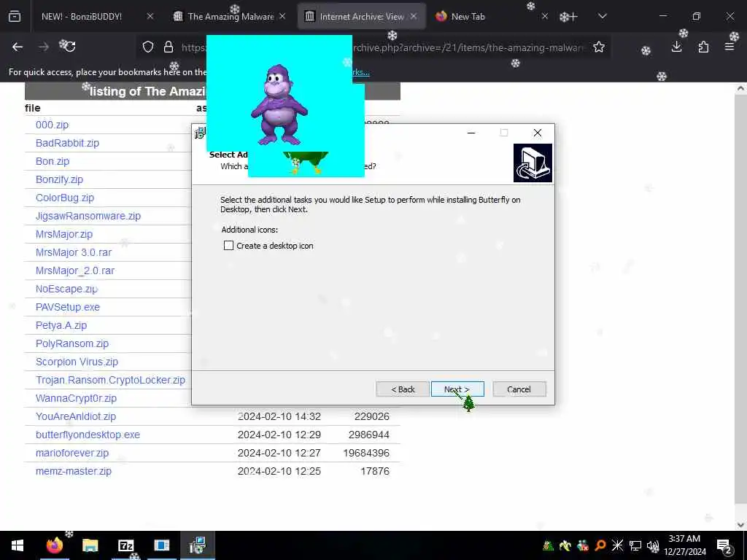Viewport: 747px width, 560px height.
Task: Close the Internet Archive tab
Action: [414, 16]
